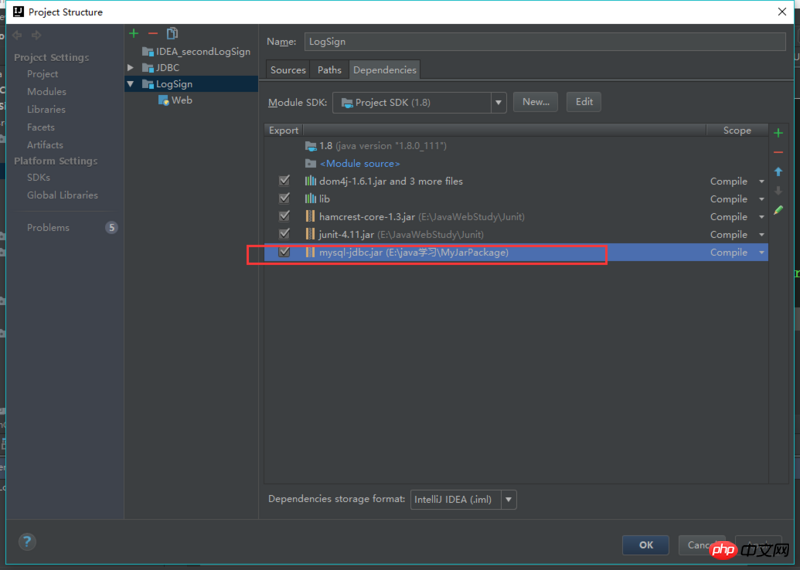Screen dimensions: 800x570
Task: Select the <Module source> row
Action: pyautogui.click(x=516, y=163)
